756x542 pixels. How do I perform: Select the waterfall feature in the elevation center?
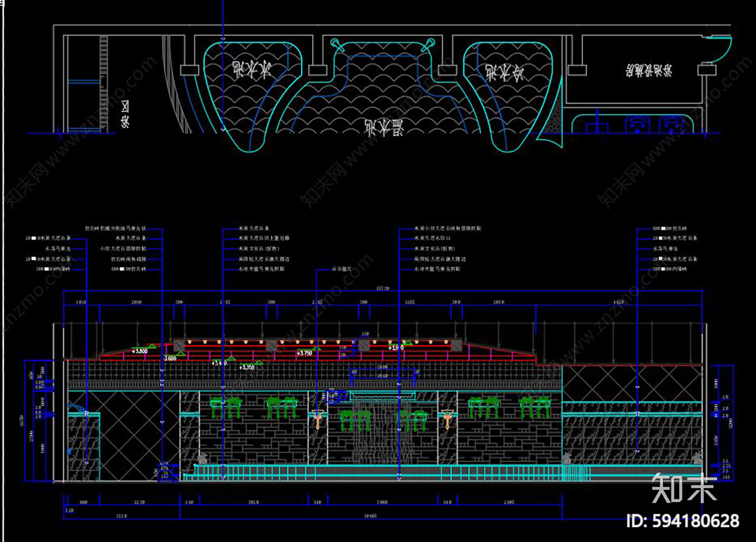point(383,428)
